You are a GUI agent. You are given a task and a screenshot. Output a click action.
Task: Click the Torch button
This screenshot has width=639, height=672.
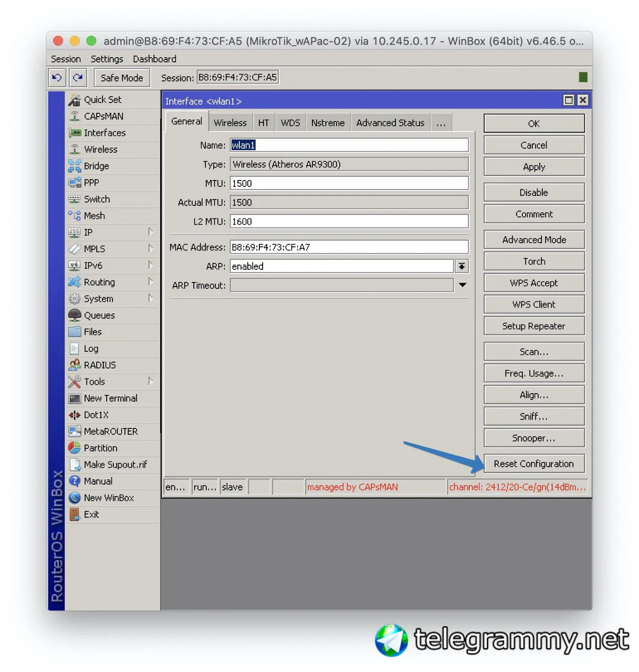click(534, 261)
